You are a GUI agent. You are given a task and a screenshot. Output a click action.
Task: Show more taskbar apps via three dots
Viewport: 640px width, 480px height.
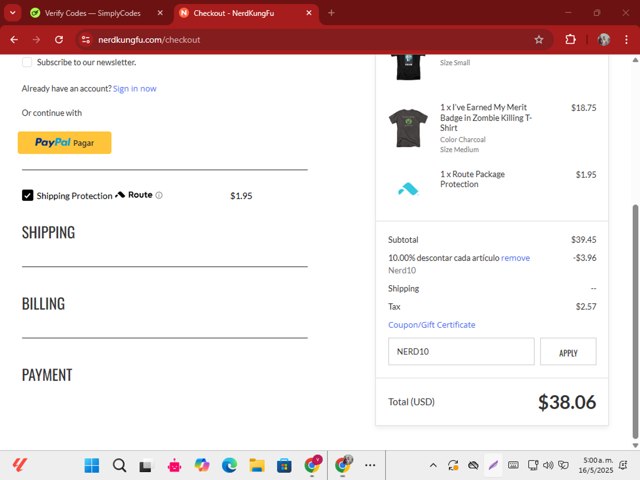pos(370,465)
